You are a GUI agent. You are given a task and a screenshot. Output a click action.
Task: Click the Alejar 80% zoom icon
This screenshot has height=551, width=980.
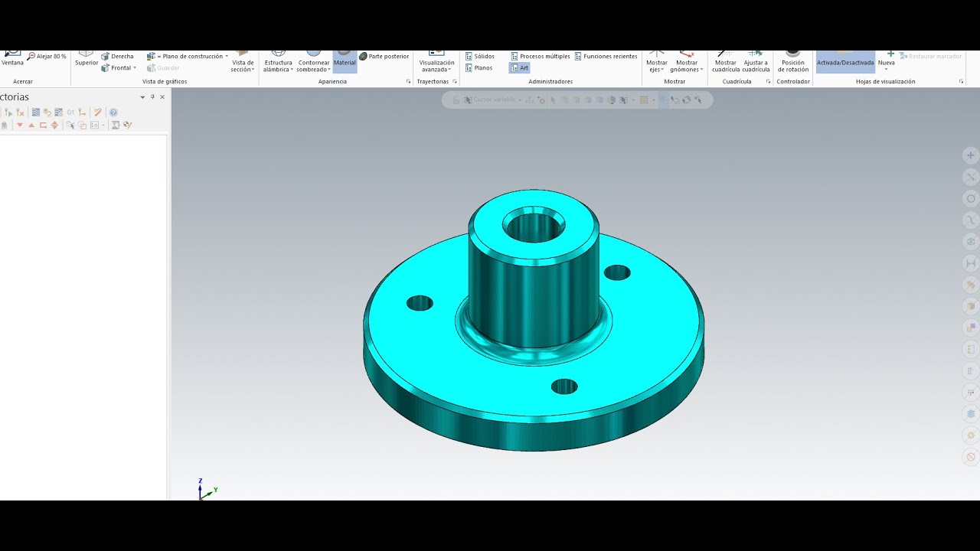tap(31, 56)
